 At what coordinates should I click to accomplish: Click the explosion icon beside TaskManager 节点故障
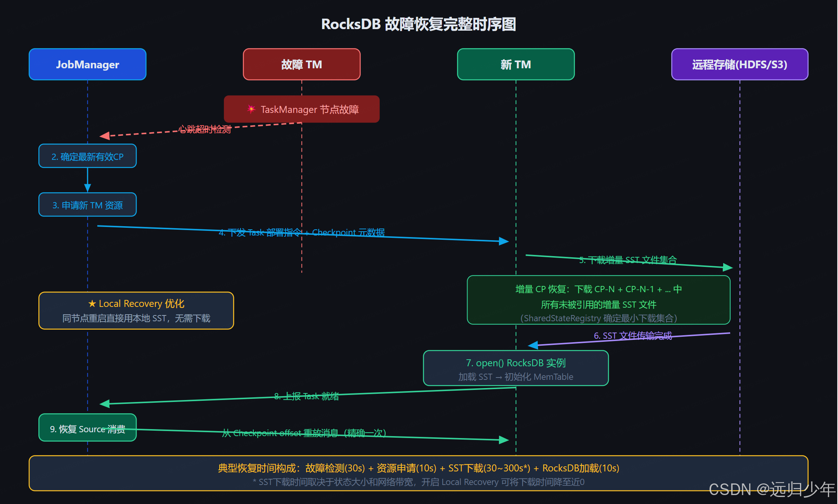tap(251, 109)
